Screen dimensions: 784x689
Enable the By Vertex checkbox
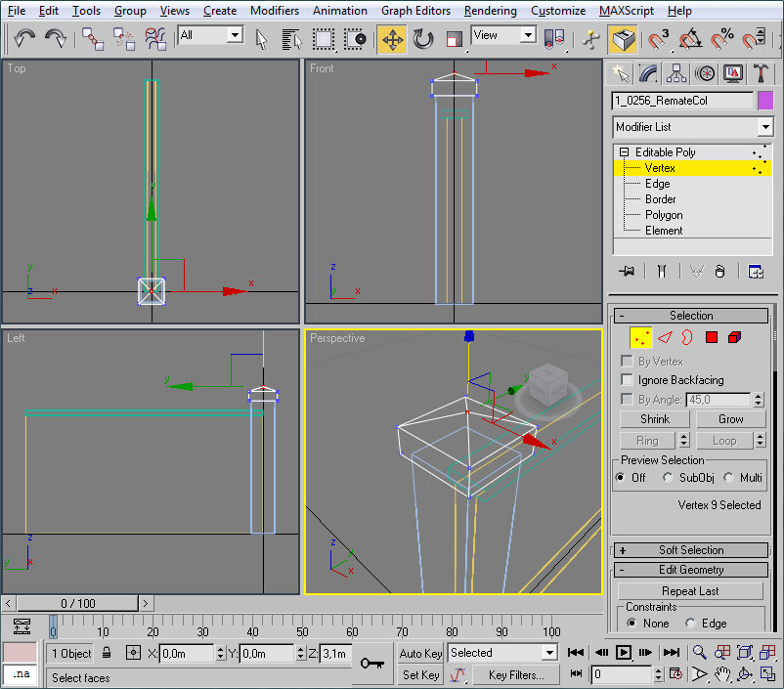(628, 362)
